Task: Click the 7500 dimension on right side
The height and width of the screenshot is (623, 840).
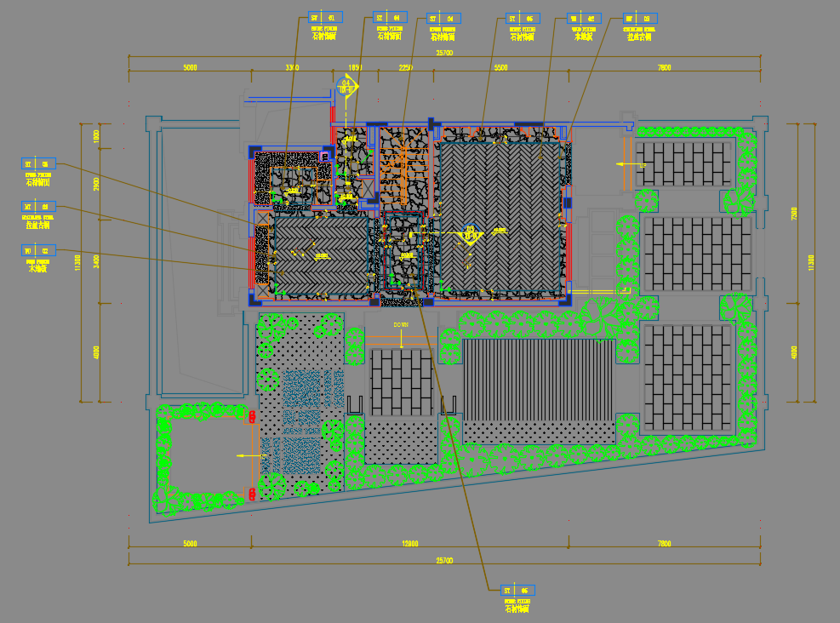Action: coord(795,213)
